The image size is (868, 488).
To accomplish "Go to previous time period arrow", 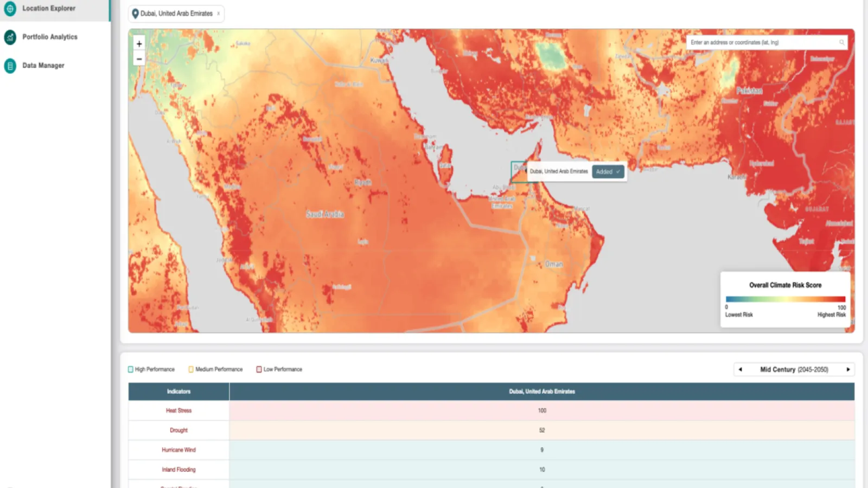I will (x=741, y=369).
